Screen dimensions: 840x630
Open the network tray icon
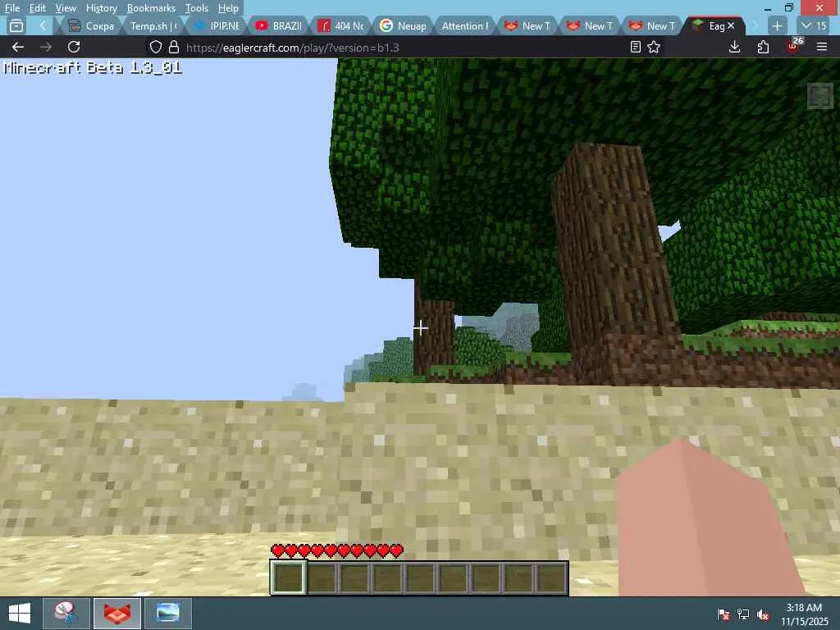coord(743,614)
